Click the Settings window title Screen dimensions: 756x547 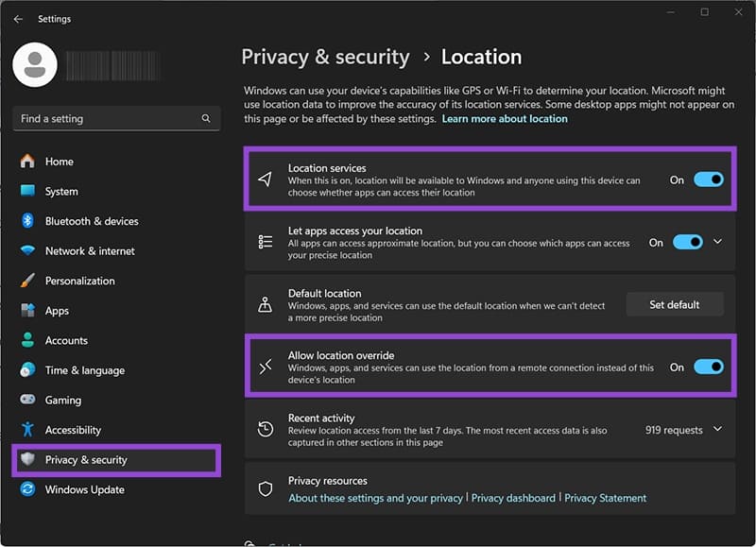55,19
